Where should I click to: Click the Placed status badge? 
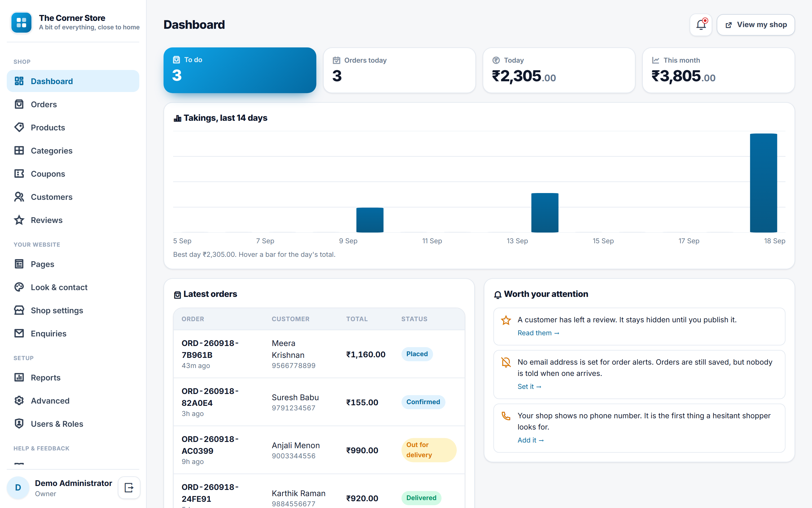pyautogui.click(x=417, y=354)
